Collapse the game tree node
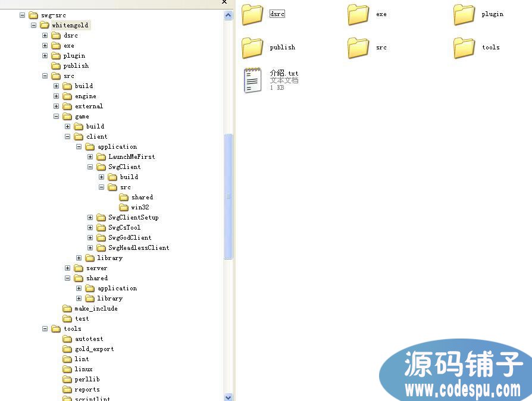532x401 pixels. (x=57, y=117)
